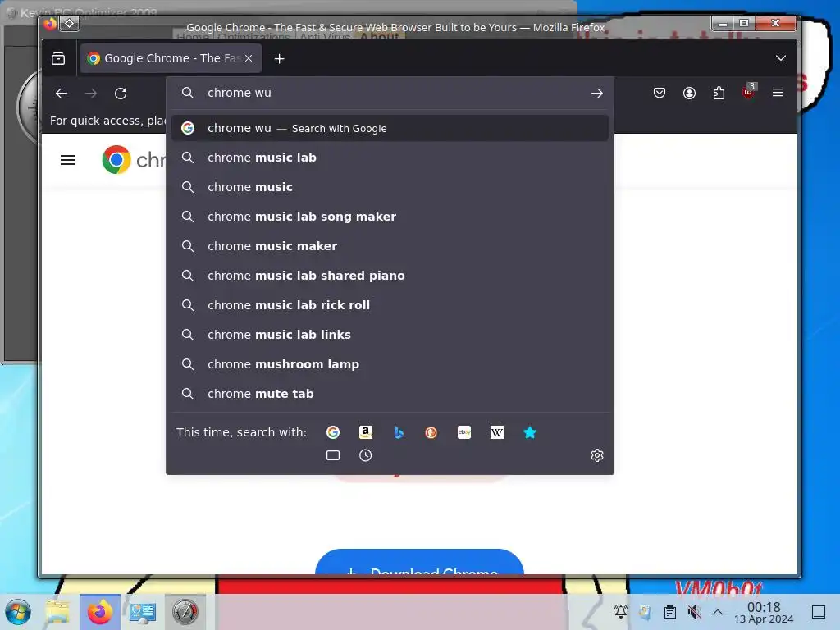The image size is (840, 630).
Task: Choose the 'chrome music lab' suggestion
Action: click(390, 157)
